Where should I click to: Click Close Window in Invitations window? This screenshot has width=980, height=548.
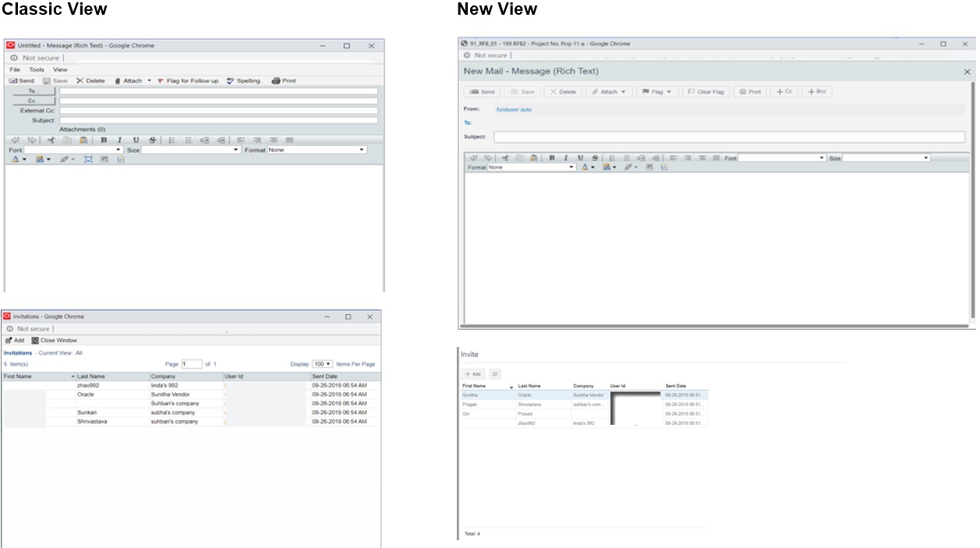click(x=55, y=341)
